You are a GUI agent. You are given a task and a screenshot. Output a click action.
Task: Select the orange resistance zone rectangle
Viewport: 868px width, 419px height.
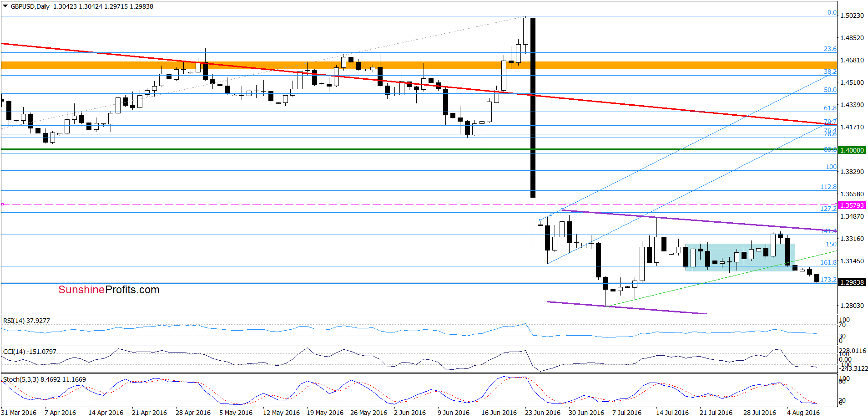(x=419, y=66)
